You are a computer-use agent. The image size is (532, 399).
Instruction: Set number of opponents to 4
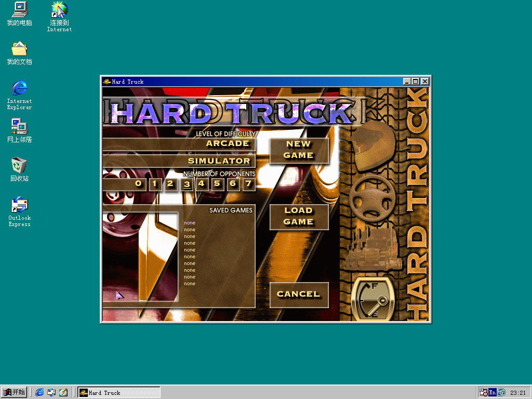click(x=202, y=184)
